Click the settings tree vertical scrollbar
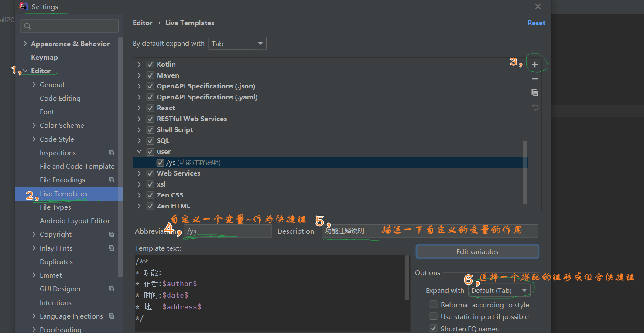 120,157
